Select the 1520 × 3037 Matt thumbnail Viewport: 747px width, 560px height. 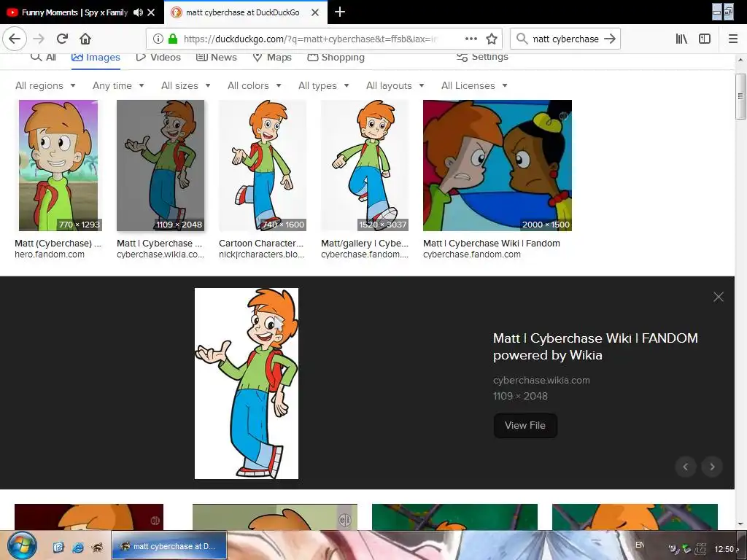365,166
